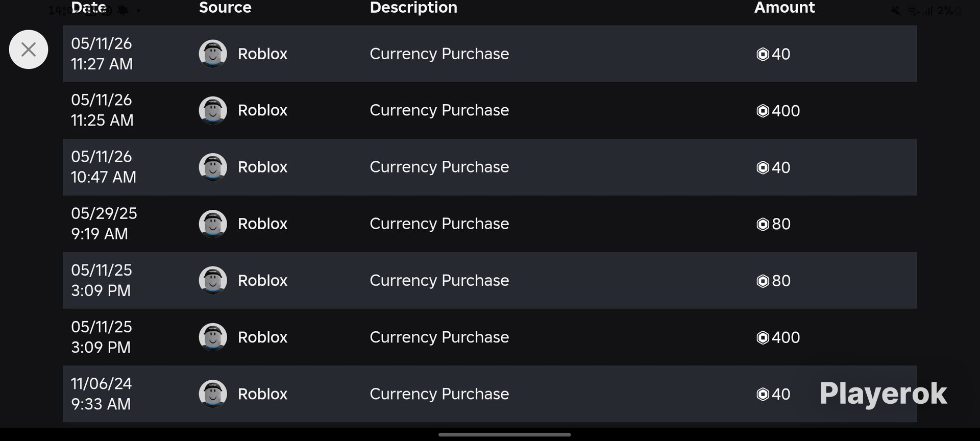
Task: Click Roblox avatar in 11/06/24 row
Action: pos(213,394)
